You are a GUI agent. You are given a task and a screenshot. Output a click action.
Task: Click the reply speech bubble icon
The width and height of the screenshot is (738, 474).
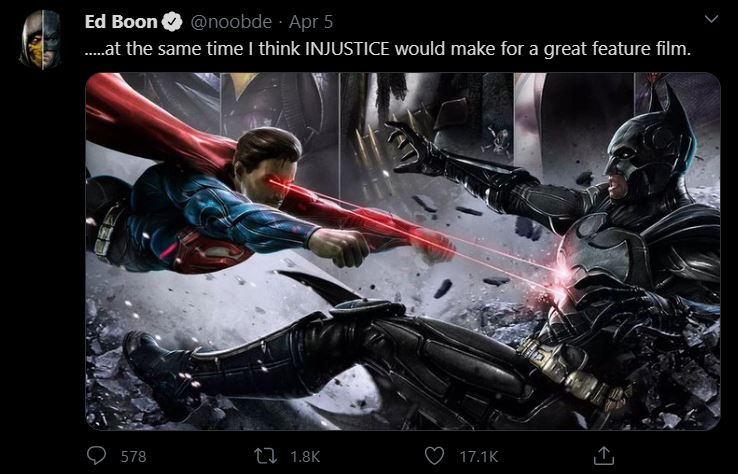point(96,455)
